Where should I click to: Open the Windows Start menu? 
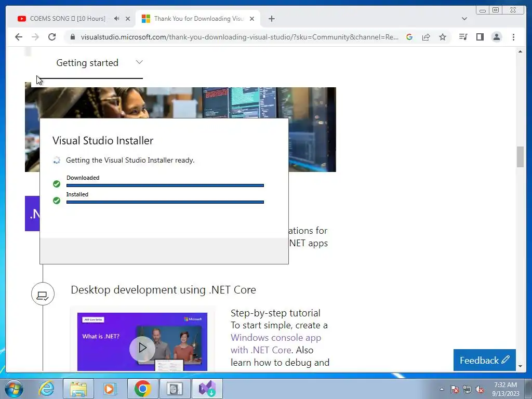(14, 389)
